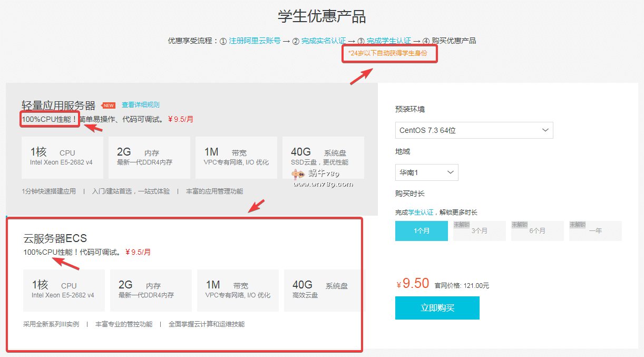This screenshot has width=644, height=357.
Task: Select the 1个月 purchase duration
Action: point(421,231)
